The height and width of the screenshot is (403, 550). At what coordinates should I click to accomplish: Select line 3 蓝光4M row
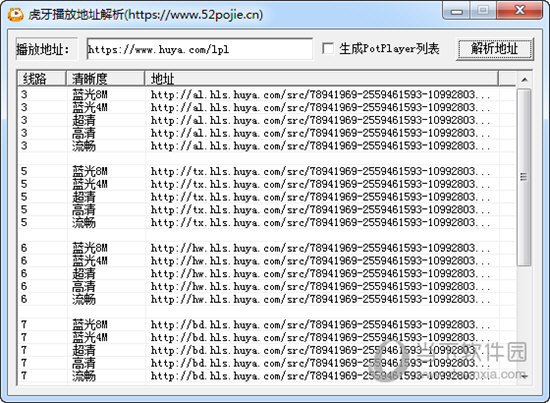(x=267, y=107)
